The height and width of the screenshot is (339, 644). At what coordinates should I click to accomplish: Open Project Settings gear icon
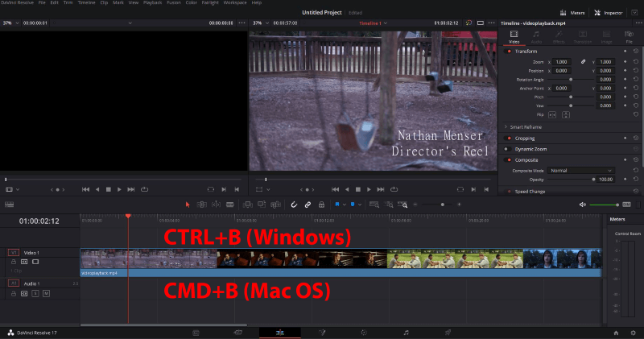pyautogui.click(x=633, y=333)
